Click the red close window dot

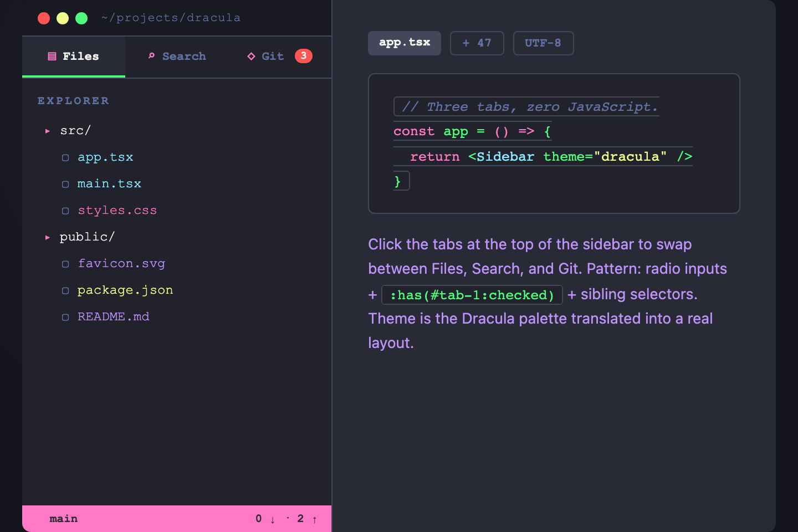click(x=44, y=18)
